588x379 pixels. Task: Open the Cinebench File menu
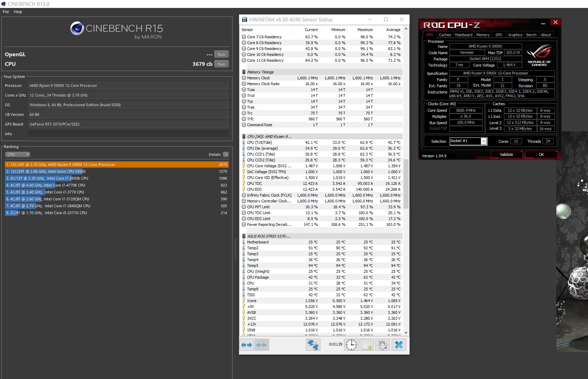[6, 12]
